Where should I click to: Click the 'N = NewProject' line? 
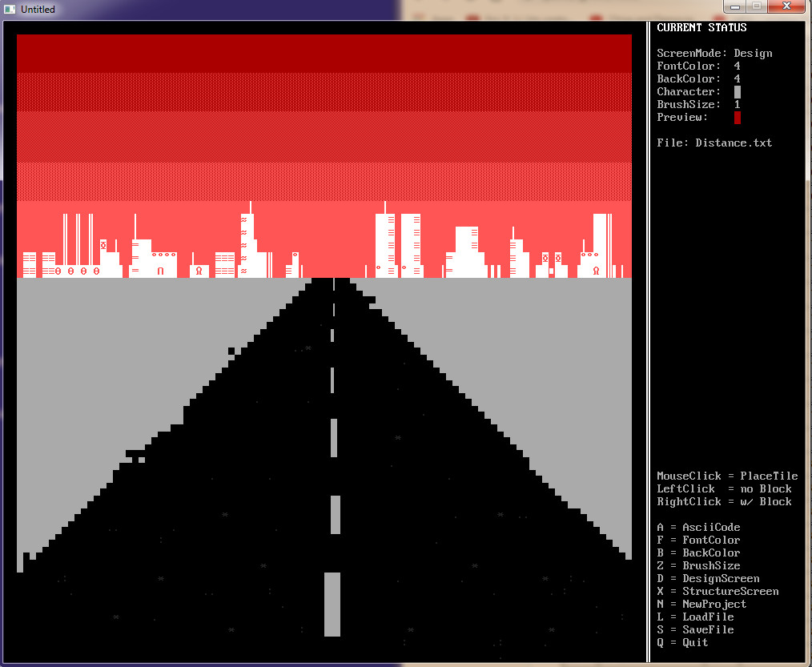[701, 605]
